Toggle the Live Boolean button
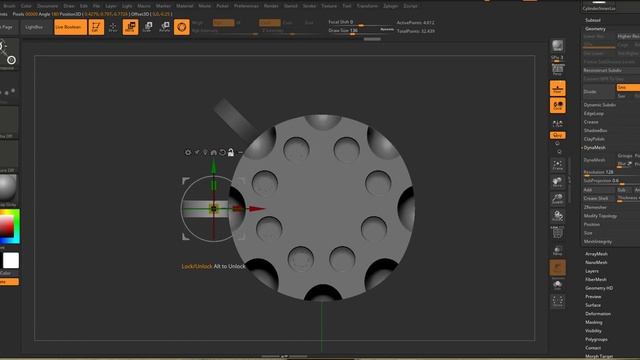The width and height of the screenshot is (640, 360). click(x=70, y=27)
